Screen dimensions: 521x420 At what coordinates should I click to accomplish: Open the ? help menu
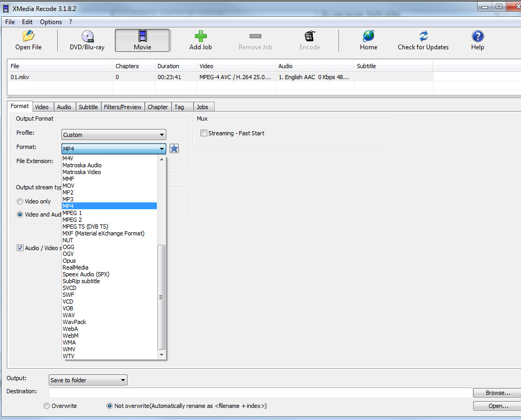[x=70, y=22]
